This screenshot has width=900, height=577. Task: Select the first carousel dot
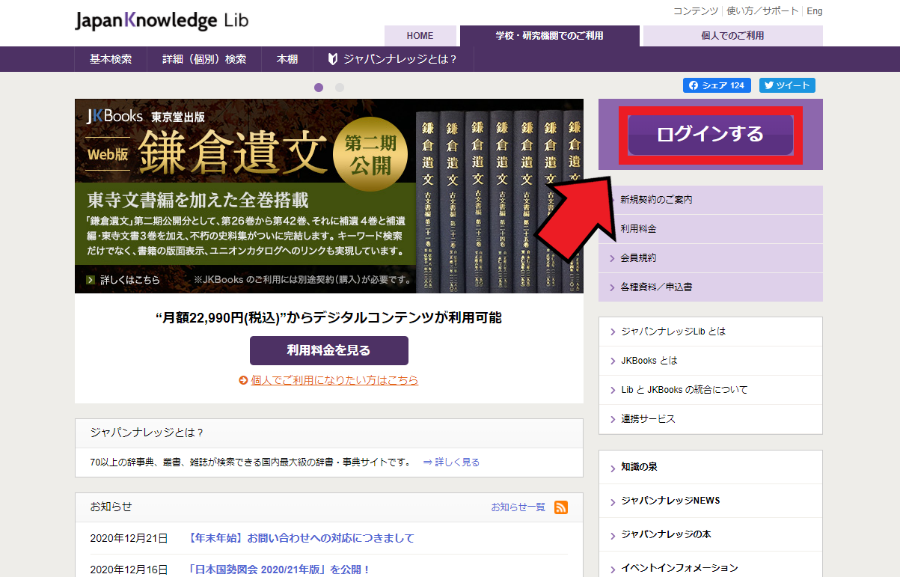click(319, 87)
